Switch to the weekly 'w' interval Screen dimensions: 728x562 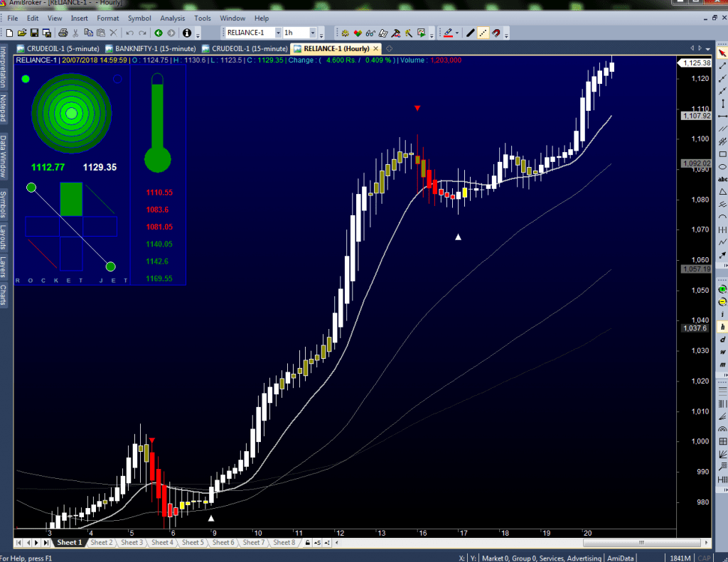[x=722, y=352]
